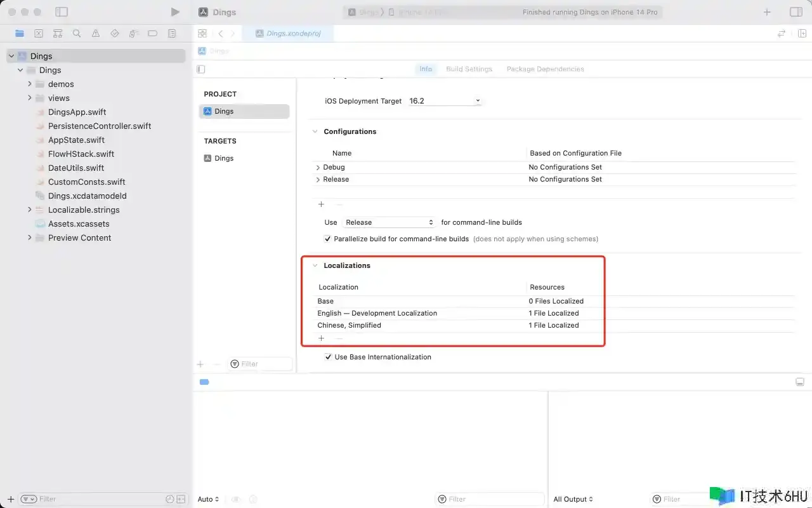Open AppState.swift in navigator

76,140
